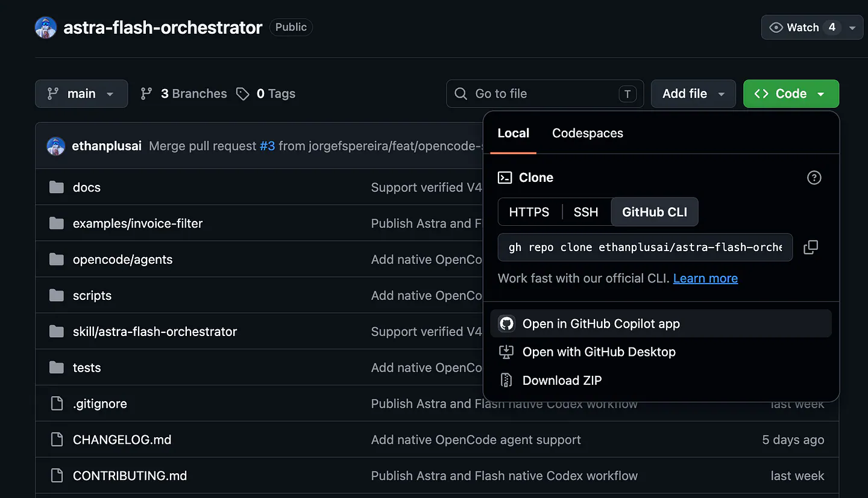Click the branches icon beside 3 Branches
The height and width of the screenshot is (498, 868).
point(146,93)
